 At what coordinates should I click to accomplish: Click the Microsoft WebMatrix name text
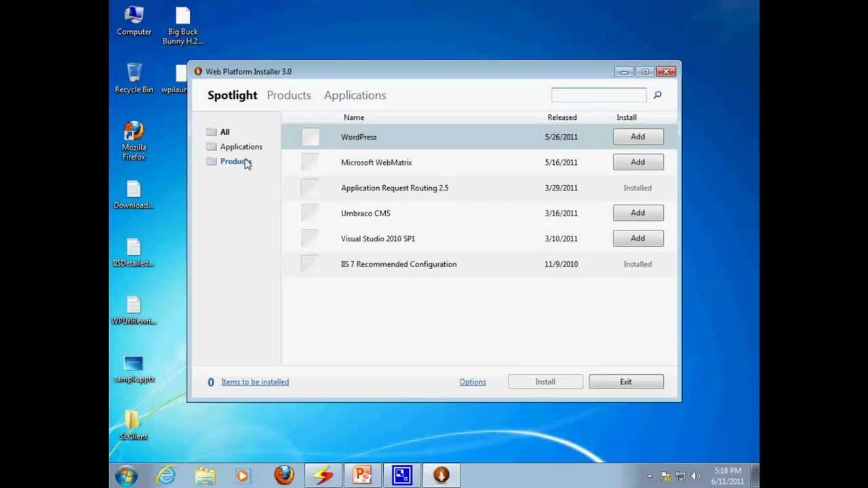pos(376,163)
